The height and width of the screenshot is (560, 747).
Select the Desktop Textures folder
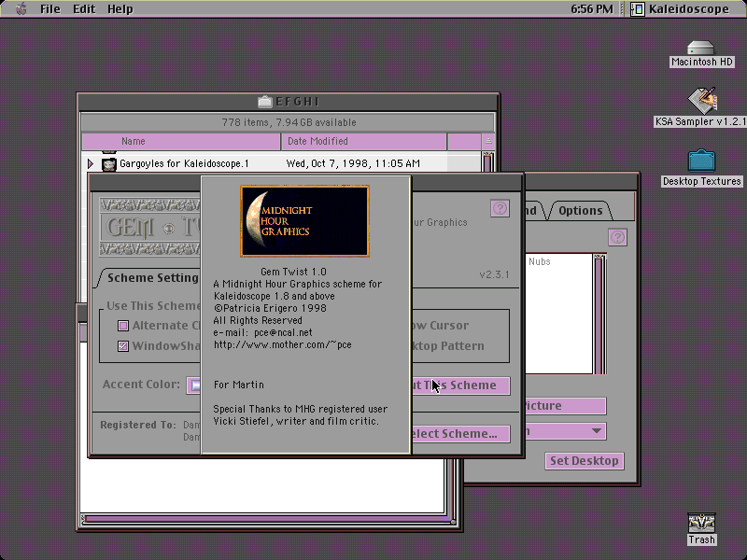click(701, 161)
